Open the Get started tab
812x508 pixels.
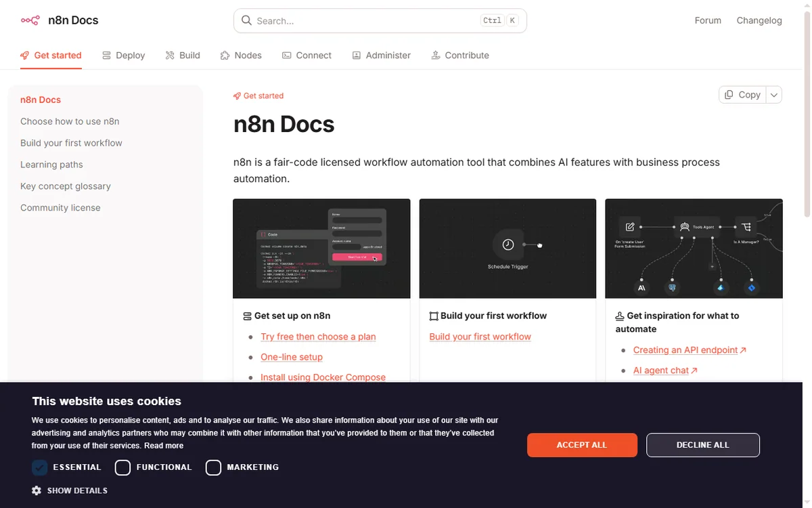click(x=51, y=56)
